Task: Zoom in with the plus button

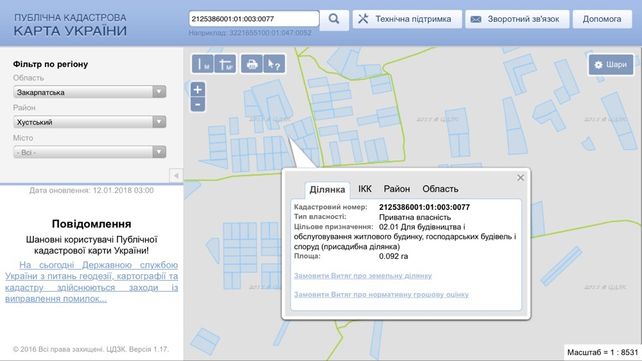Action: point(198,90)
